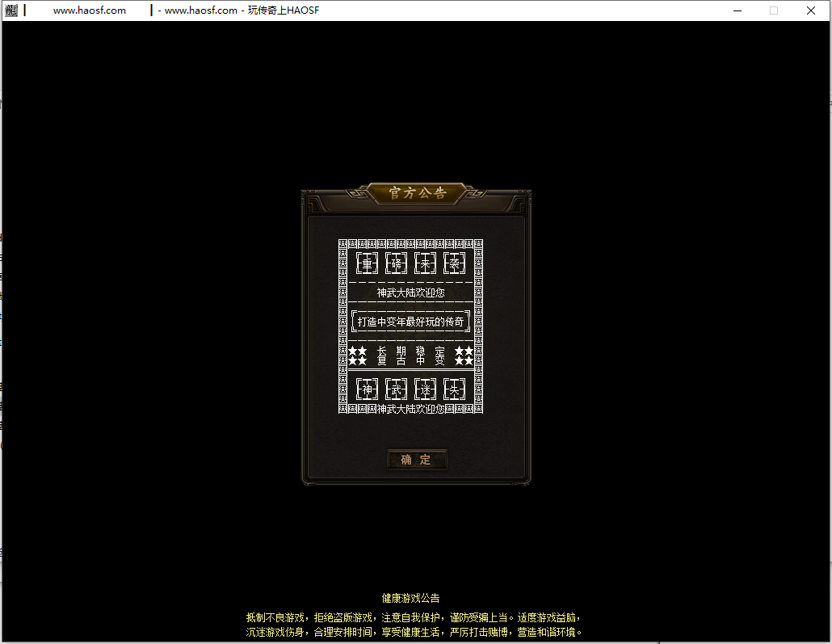Click the boxed 重 character tile
The image size is (832, 644).
point(368,263)
